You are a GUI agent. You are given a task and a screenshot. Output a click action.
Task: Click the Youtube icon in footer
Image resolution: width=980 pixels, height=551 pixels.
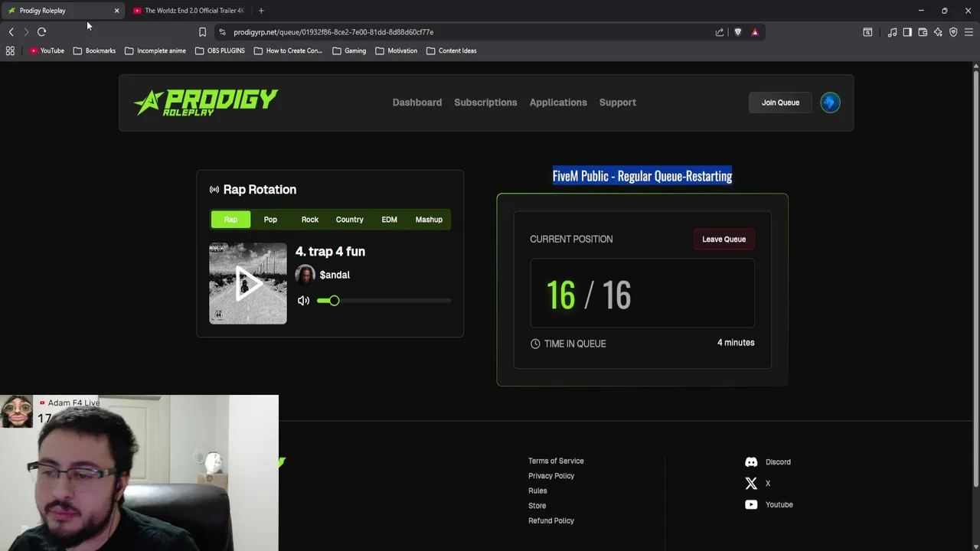(x=751, y=505)
